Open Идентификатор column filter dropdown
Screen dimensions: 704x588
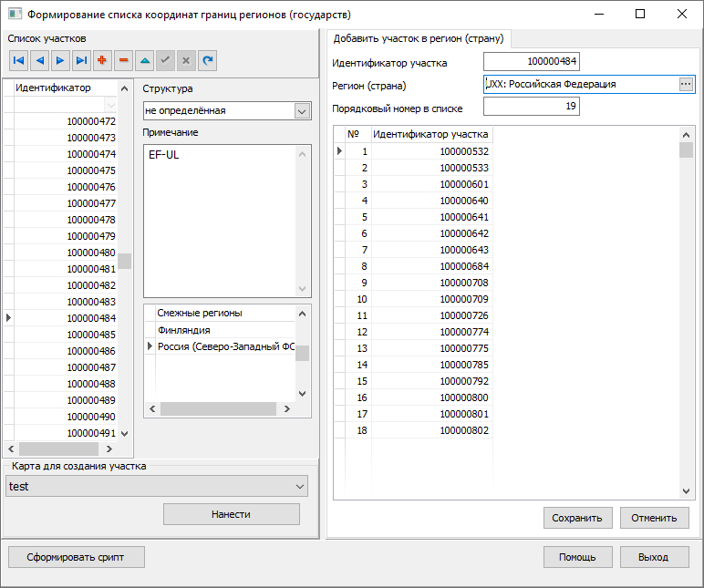pyautogui.click(x=111, y=105)
